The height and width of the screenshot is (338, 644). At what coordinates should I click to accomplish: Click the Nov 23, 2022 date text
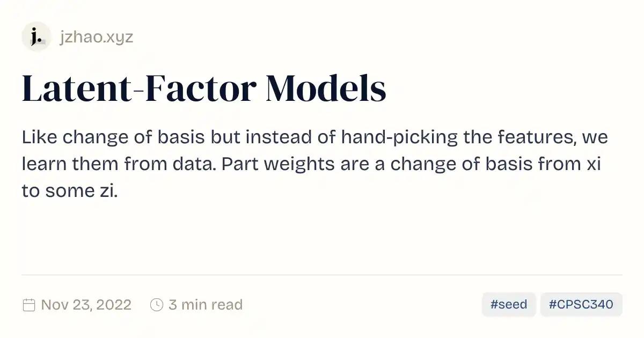tap(86, 304)
